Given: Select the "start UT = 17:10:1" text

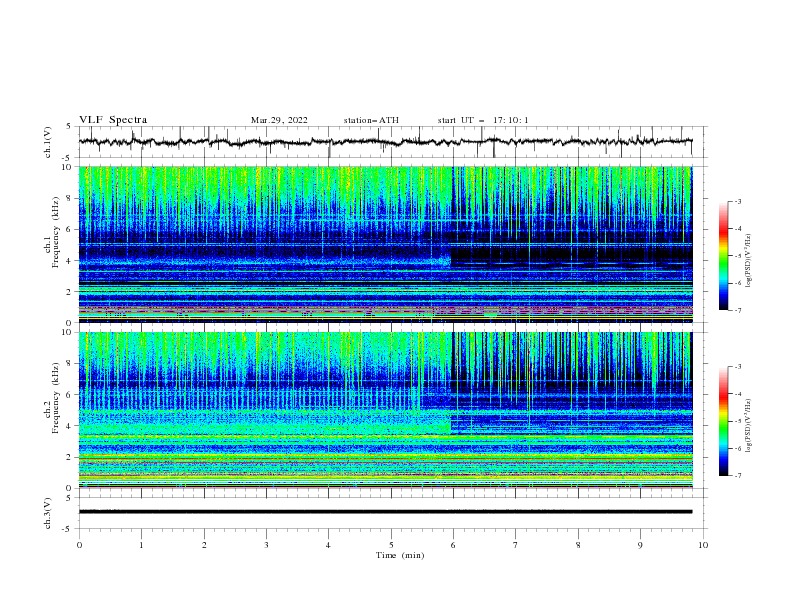Looking at the screenshot, I should coord(483,120).
